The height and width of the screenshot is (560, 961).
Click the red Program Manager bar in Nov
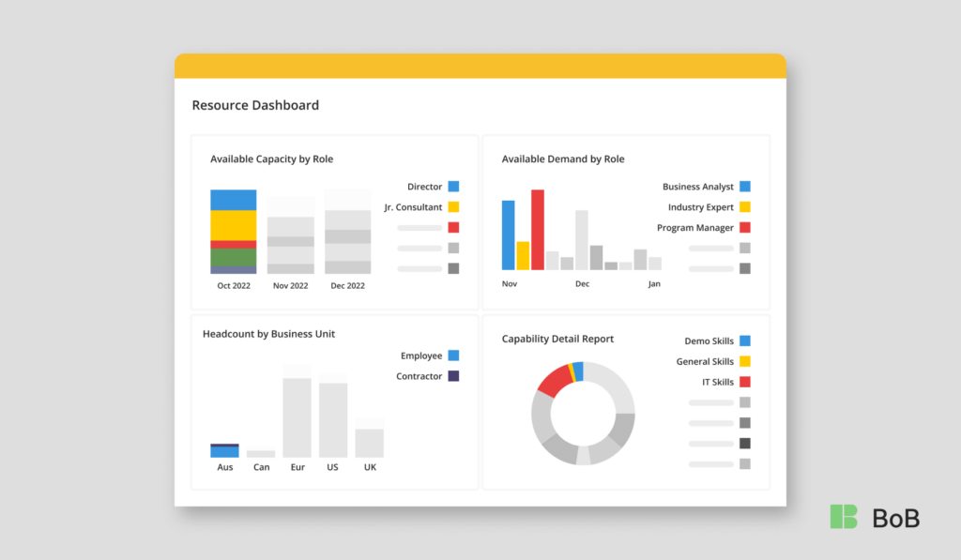[x=538, y=230]
